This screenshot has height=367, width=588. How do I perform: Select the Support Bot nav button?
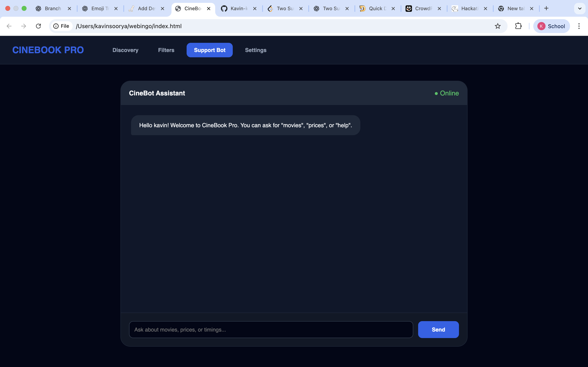pos(209,50)
